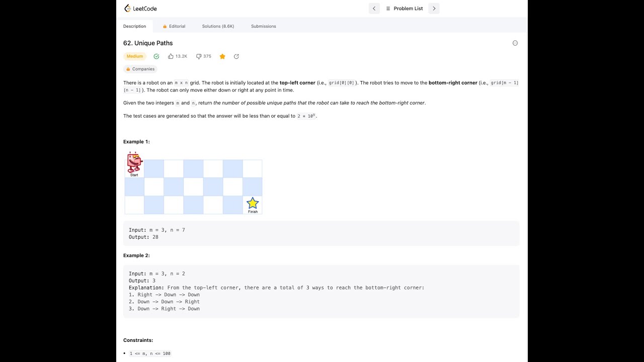Click the Medium difficulty badge

click(x=135, y=56)
